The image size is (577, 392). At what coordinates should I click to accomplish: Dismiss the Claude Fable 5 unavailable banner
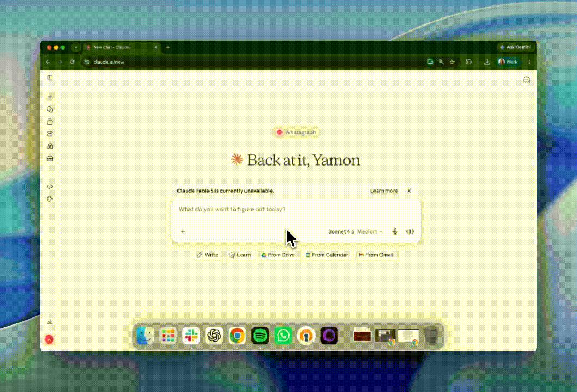[409, 191]
